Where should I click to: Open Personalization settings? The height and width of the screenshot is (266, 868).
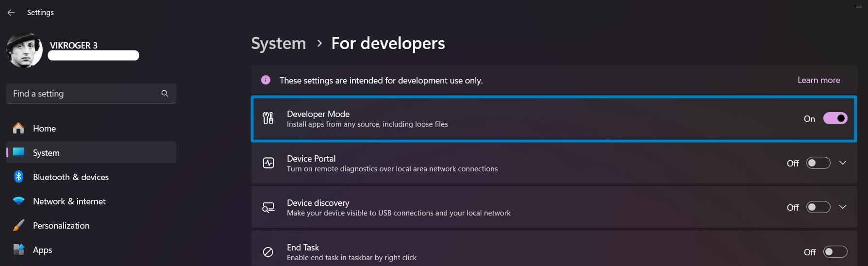[x=91, y=225]
